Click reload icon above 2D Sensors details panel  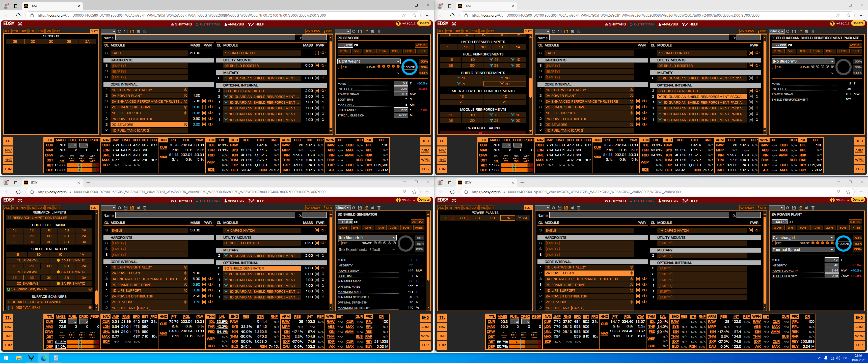pyautogui.click(x=354, y=31)
